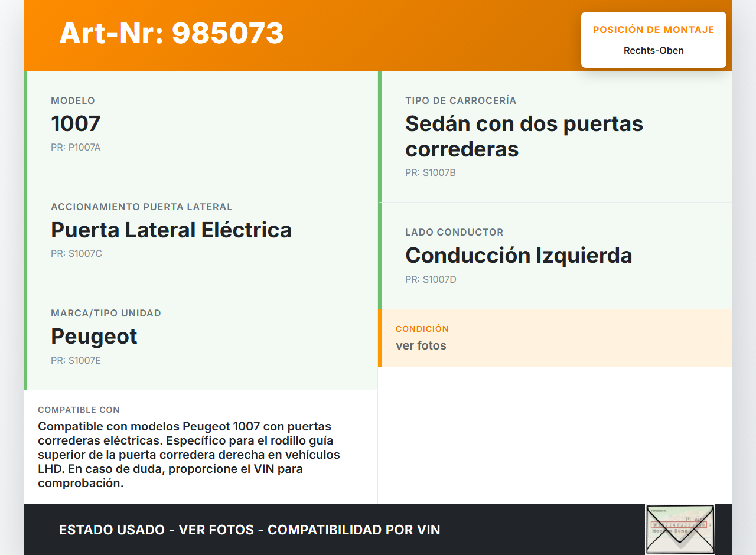756x555 pixels.
Task: Select Puerta Lateral Eléctrica value
Action: [171, 230]
